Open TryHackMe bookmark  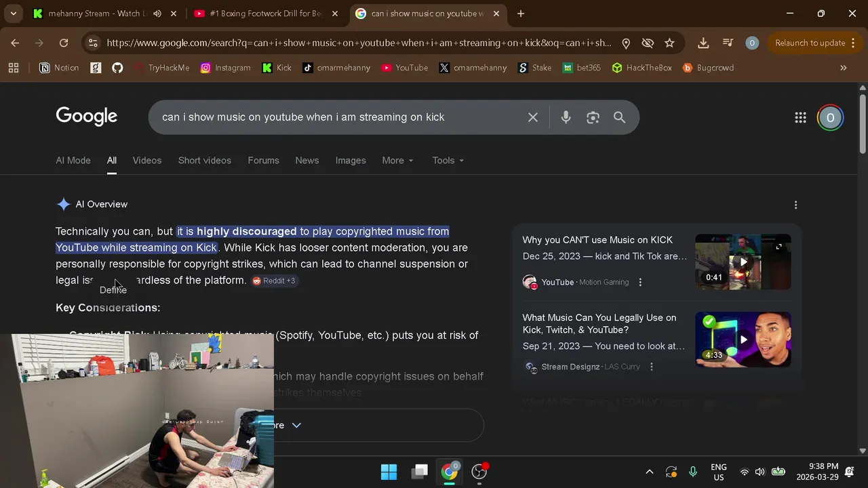[x=161, y=68]
